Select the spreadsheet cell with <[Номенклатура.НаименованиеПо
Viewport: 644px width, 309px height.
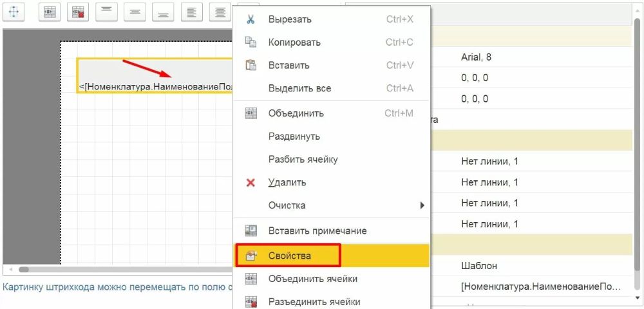(155, 76)
